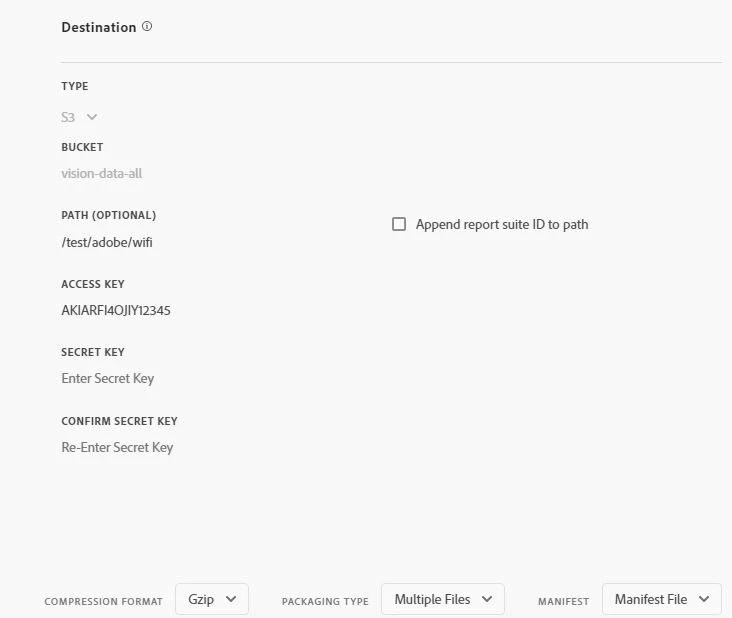Click the PATH (OPTIONAL) label
This screenshot has width=732, height=618.
(109, 215)
